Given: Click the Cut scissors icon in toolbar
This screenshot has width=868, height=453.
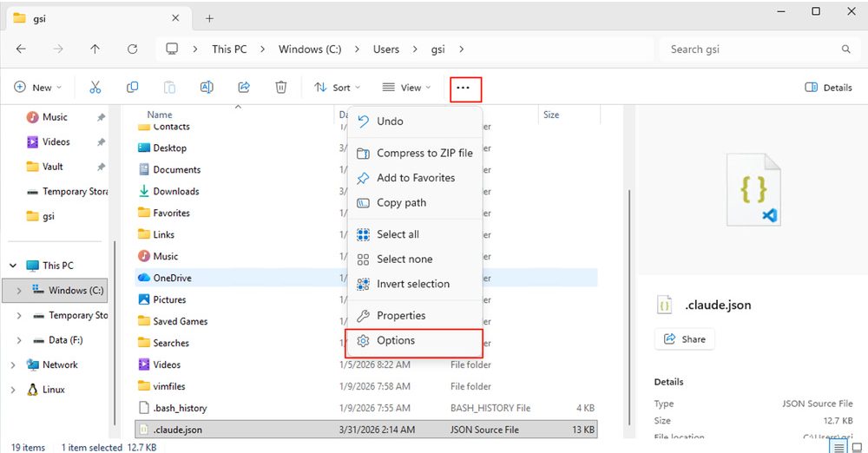Looking at the screenshot, I should click(95, 88).
